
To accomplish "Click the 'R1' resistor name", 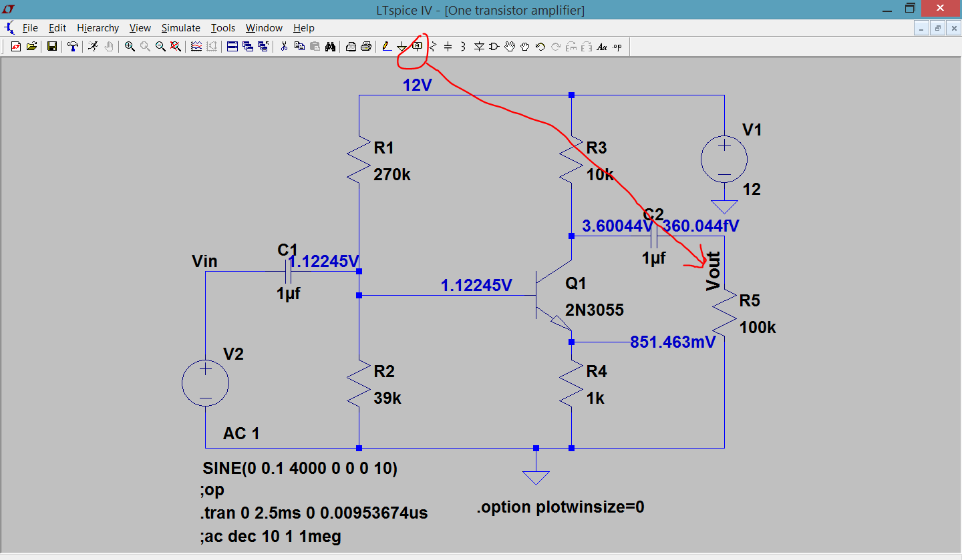I will (x=383, y=148).
